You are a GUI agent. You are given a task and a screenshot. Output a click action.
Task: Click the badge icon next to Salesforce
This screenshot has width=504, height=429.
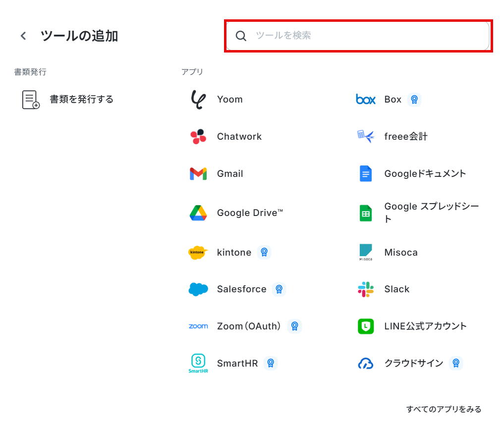279,289
